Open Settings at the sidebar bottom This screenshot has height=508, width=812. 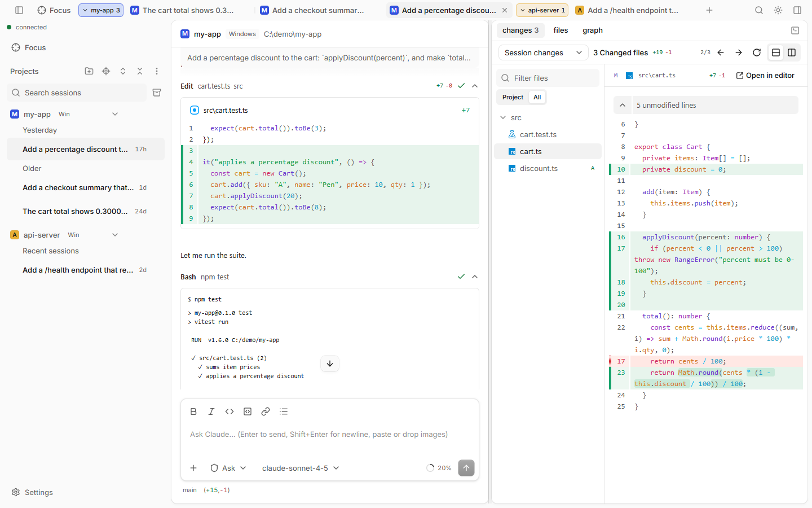click(32, 492)
